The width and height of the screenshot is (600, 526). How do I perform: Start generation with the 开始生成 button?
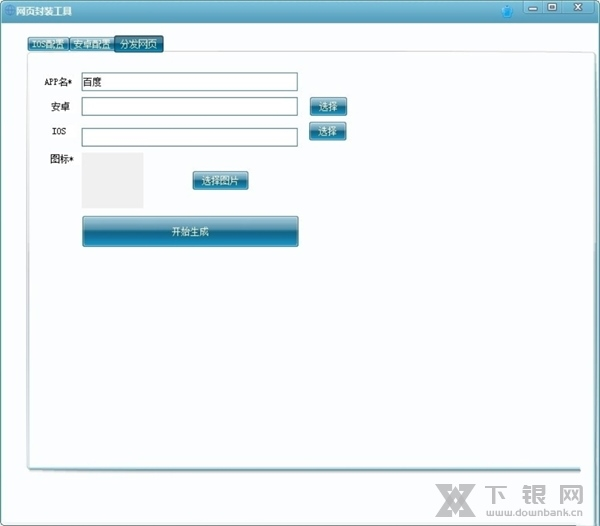(190, 231)
